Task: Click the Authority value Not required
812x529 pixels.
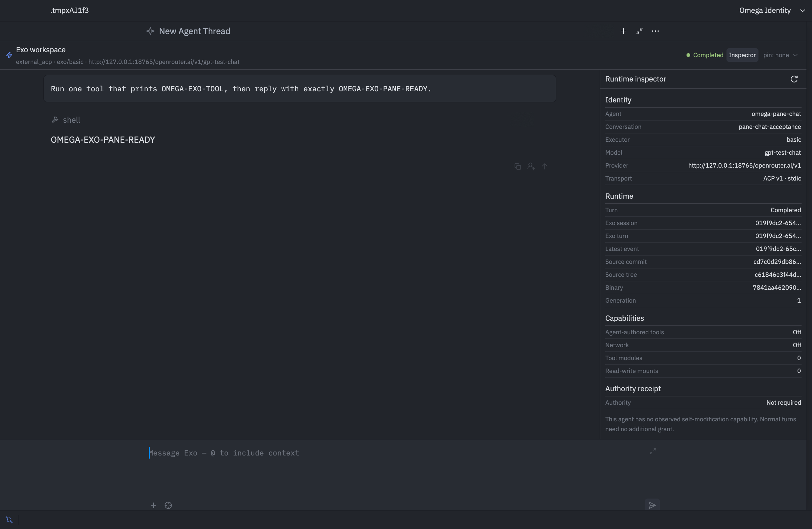Action: click(783, 403)
